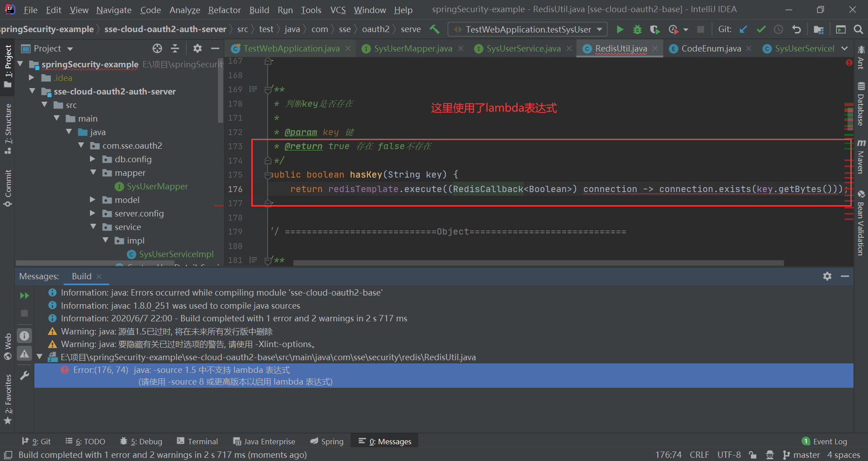Toggle warnings filter in Build panel
The width and height of the screenshot is (868, 461).
click(24, 354)
